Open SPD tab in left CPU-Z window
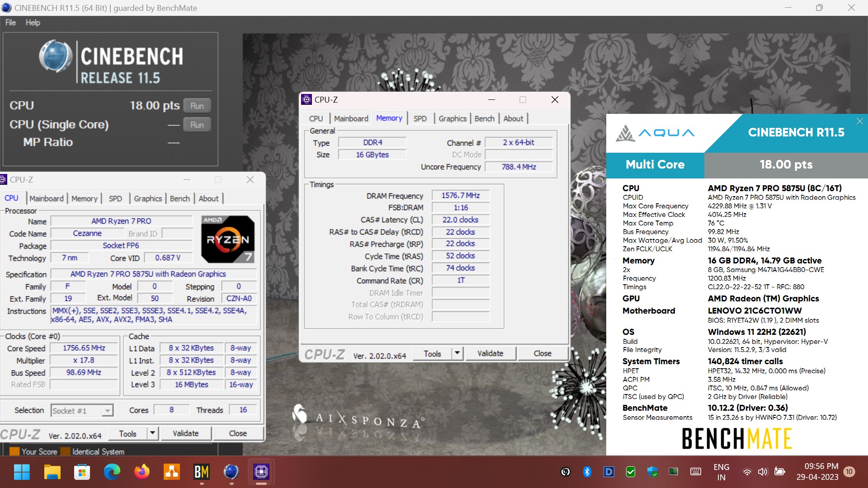Screen dimensions: 868x488 [x=115, y=198]
